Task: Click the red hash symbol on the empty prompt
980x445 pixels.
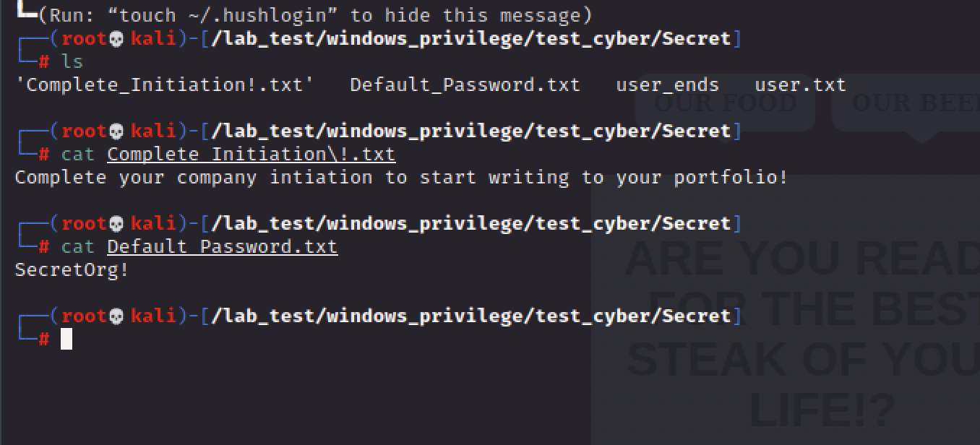Action: tap(43, 339)
